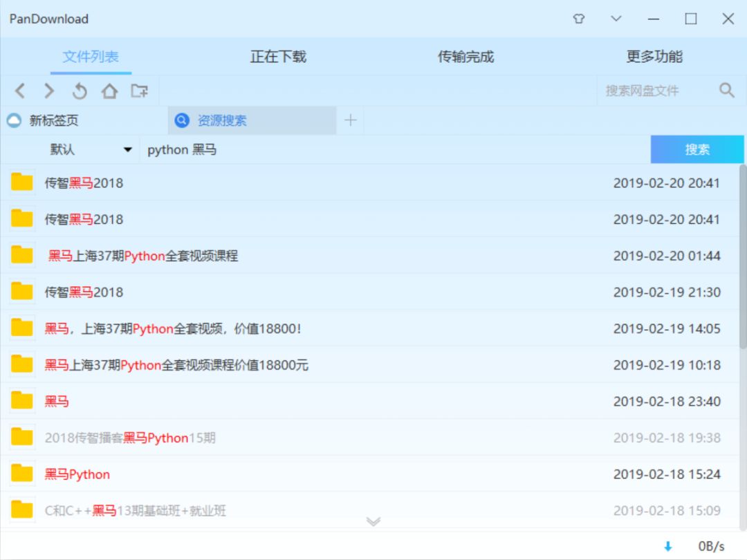Click the 0B/s speed indicator
The image size is (747, 560).
tap(711, 546)
